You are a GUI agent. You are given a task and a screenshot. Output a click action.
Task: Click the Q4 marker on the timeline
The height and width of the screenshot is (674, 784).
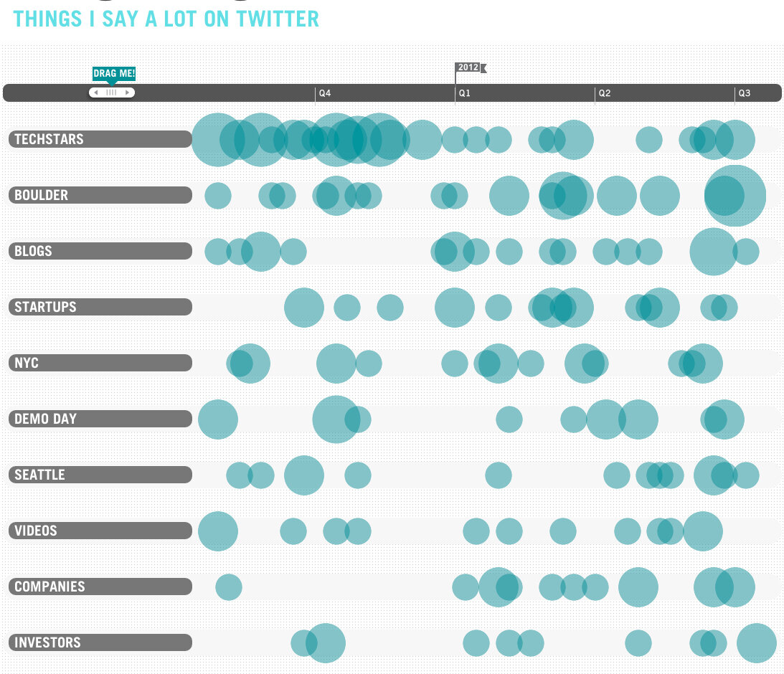(x=325, y=93)
